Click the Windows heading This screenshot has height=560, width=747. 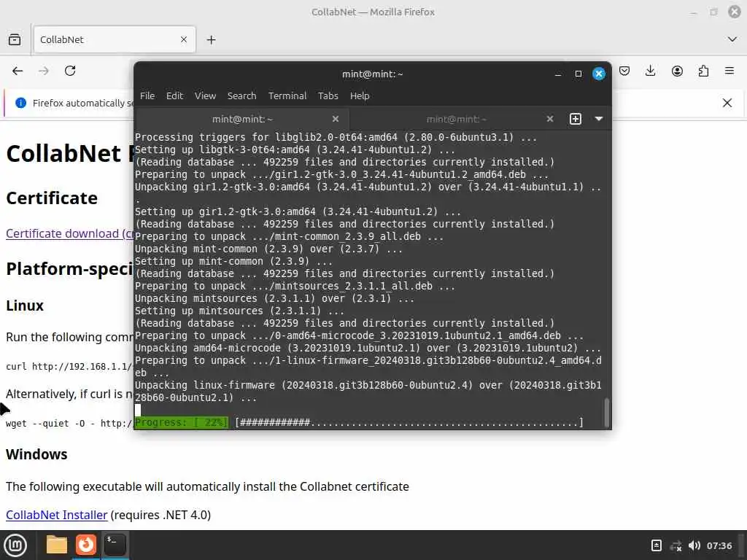(x=36, y=454)
